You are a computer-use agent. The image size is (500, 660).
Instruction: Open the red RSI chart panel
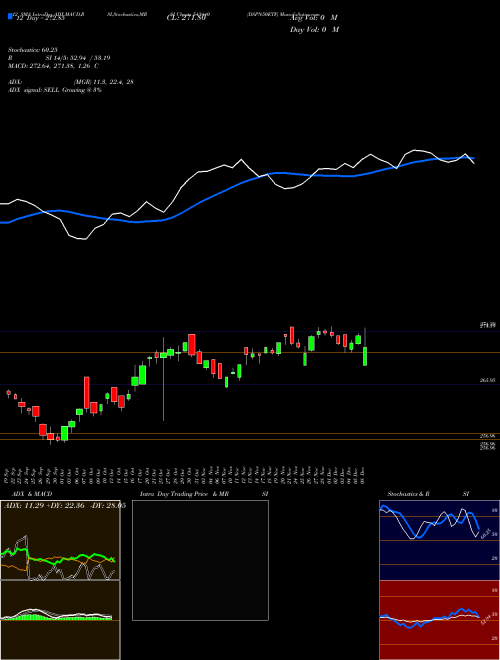point(439,620)
